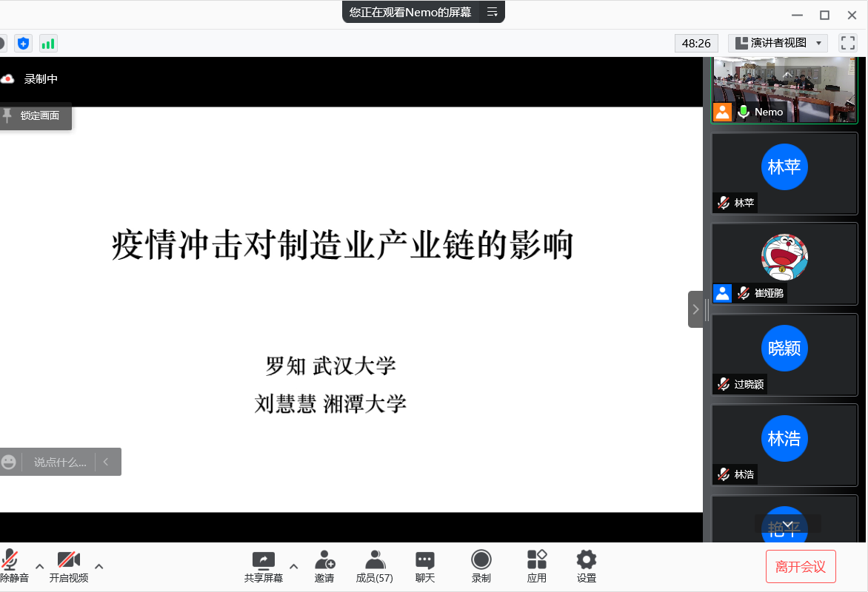This screenshot has height=592, width=868.
Task: Toggle meeting recording (录制) button
Action: click(481, 566)
